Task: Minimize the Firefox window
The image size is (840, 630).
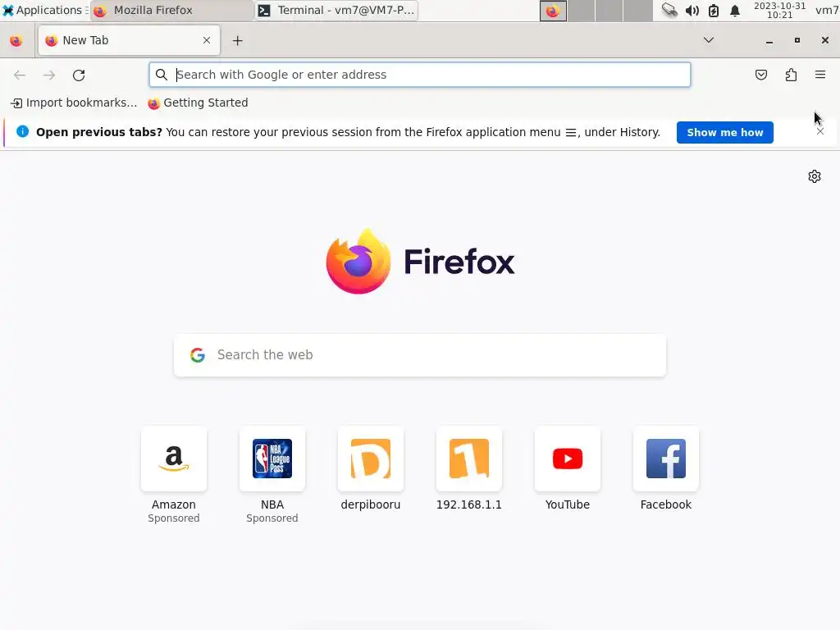Action: point(769,41)
